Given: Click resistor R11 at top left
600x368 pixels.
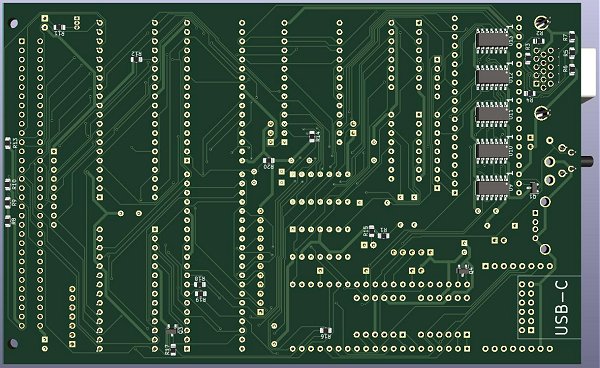Looking at the screenshot, I should [59, 27].
